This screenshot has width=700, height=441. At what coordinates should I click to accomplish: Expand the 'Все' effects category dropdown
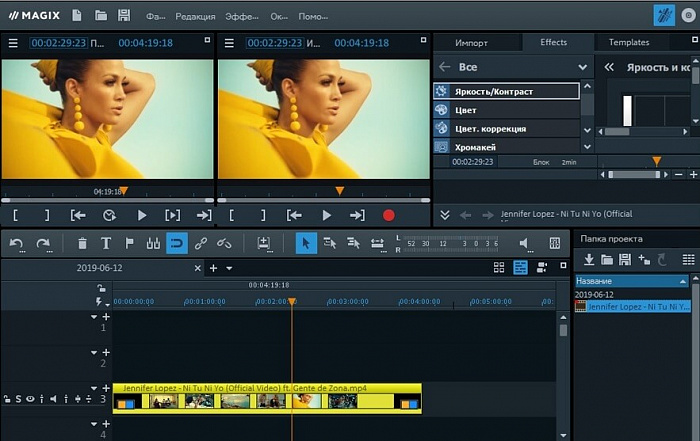coord(583,67)
